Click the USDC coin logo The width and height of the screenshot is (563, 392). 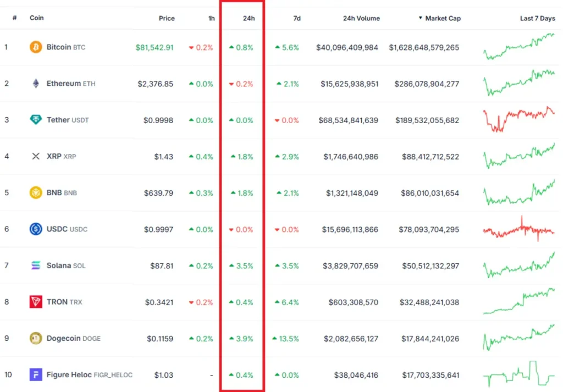click(36, 229)
